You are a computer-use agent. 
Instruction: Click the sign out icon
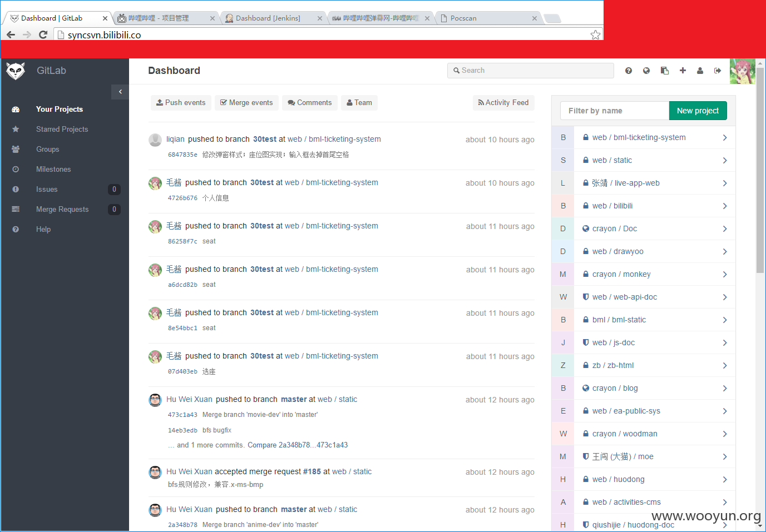[x=718, y=71]
